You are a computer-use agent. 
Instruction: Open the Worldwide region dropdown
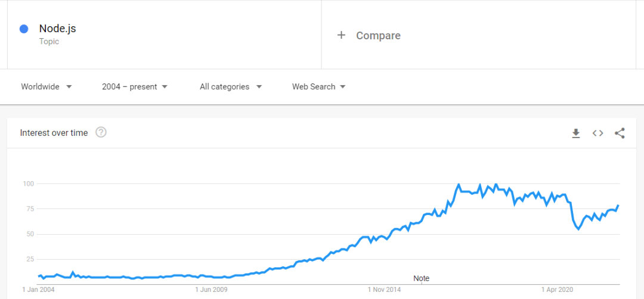47,87
